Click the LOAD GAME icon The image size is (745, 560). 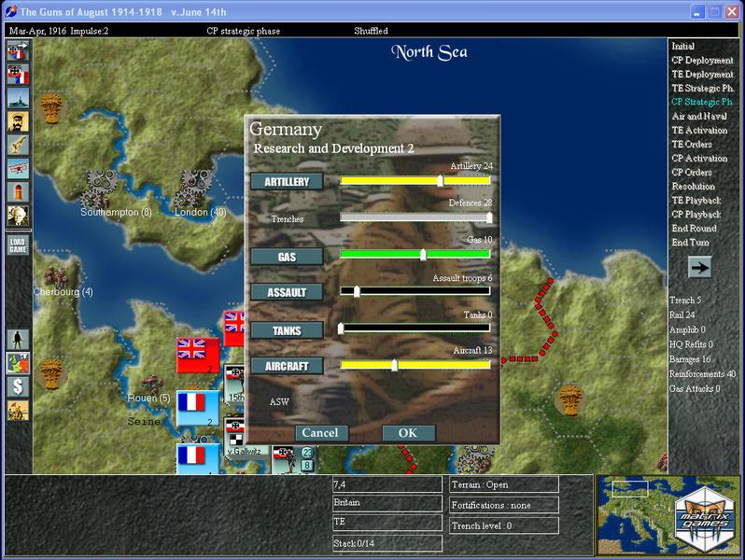[x=18, y=245]
